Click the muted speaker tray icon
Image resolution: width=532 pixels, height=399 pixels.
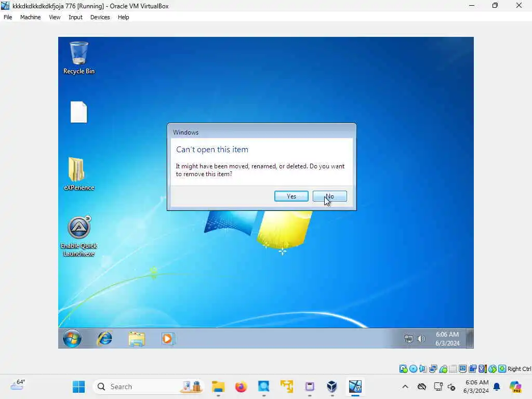(451, 387)
